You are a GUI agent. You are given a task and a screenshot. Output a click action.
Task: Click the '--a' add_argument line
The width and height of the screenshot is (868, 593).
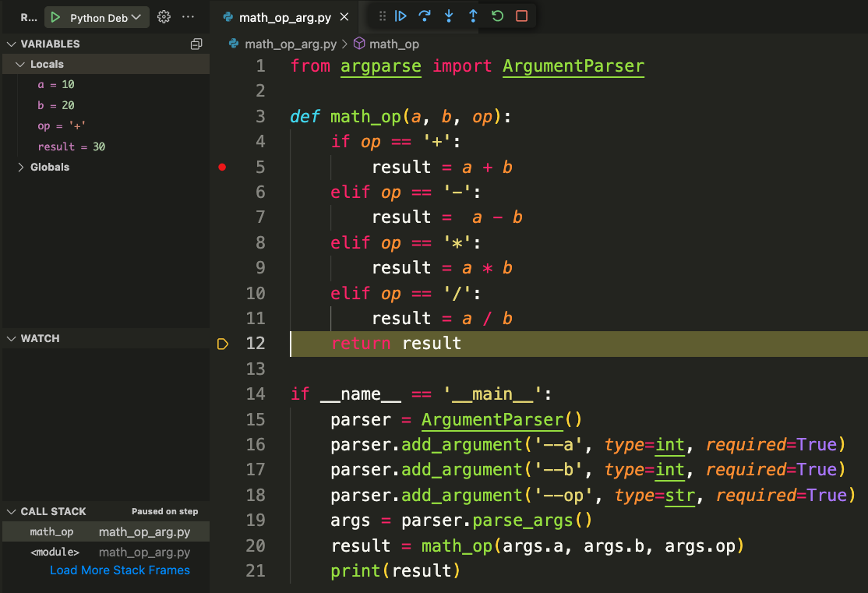click(588, 445)
